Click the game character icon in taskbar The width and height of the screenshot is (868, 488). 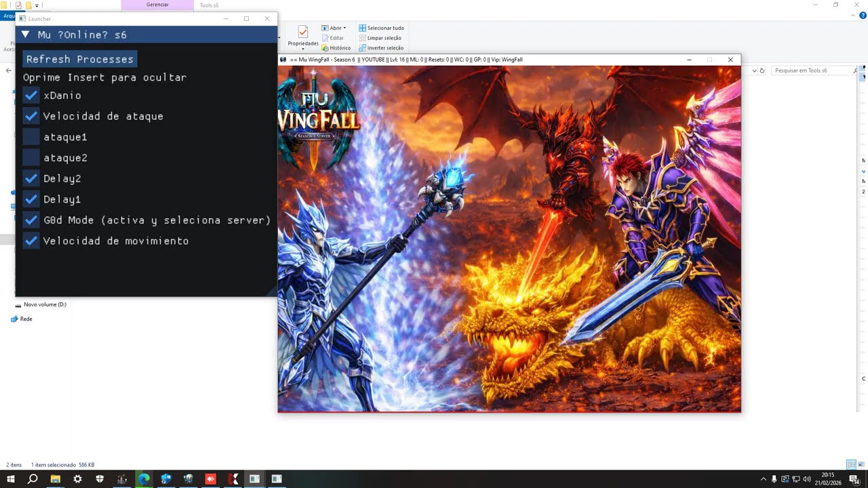[189, 479]
